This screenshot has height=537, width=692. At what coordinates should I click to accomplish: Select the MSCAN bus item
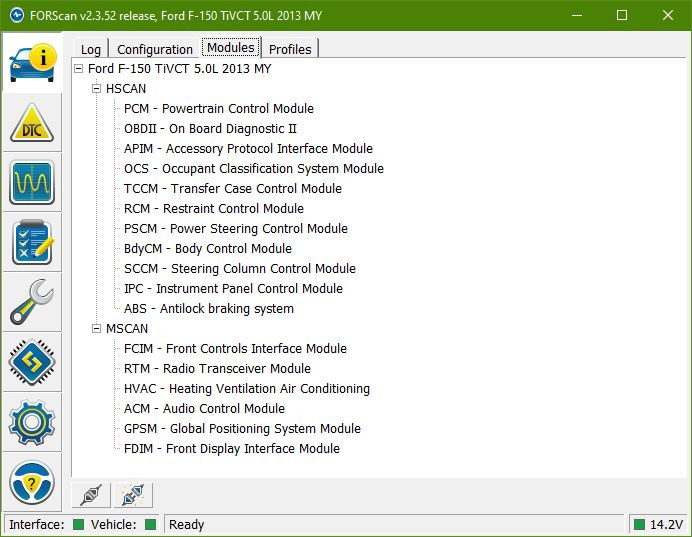[127, 329]
